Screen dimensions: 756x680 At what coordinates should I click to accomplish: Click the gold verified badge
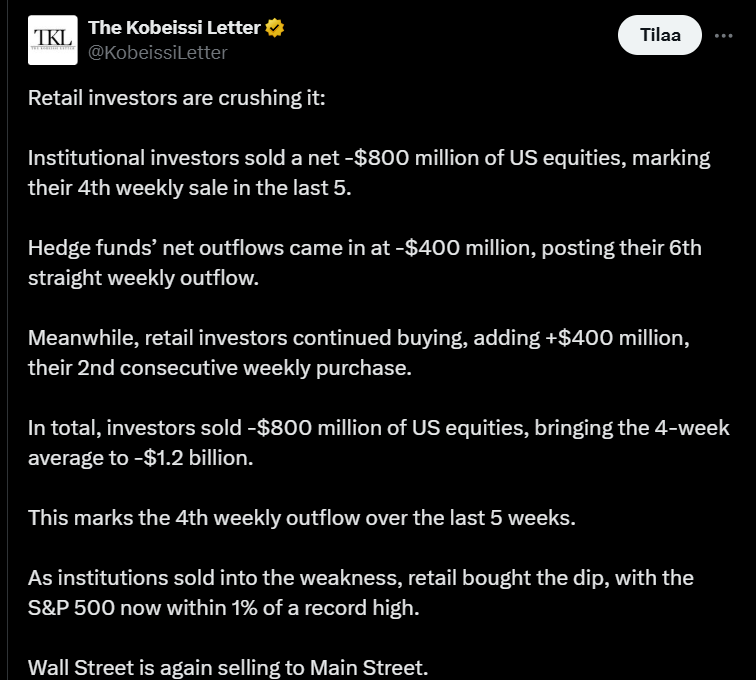pyautogui.click(x=275, y=28)
